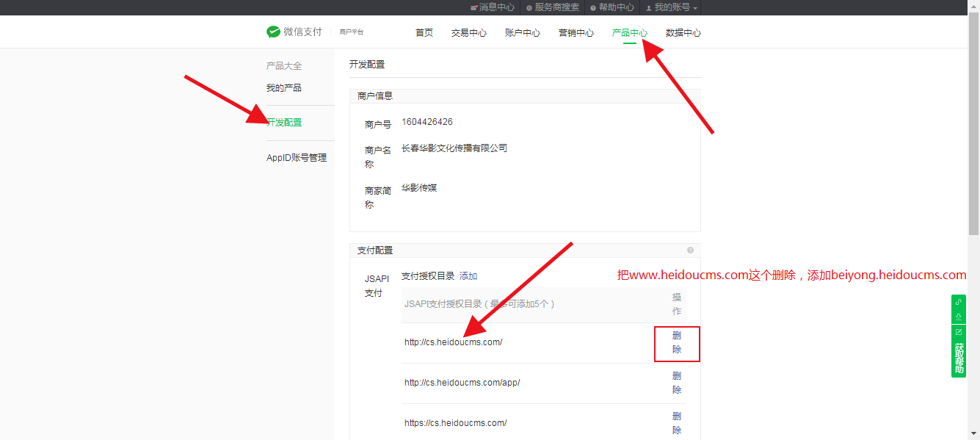Click the page scrollbar down arrow
This screenshot has height=440, width=980.
click(973, 433)
